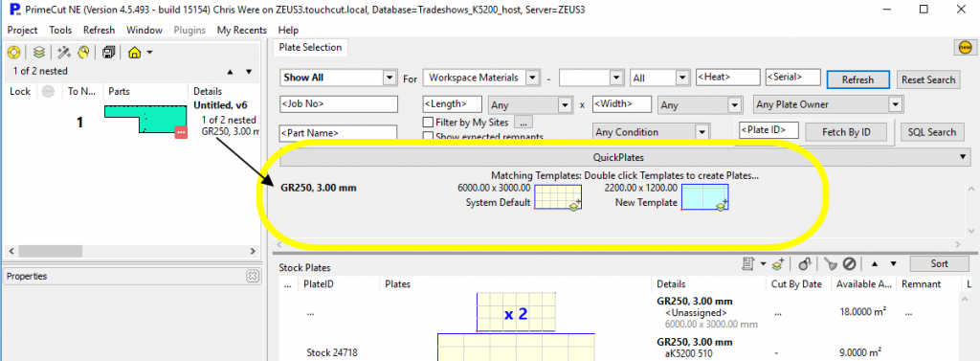The image size is (980, 361).
Task: Open the Any Plate Owner dropdown
Action: click(829, 104)
